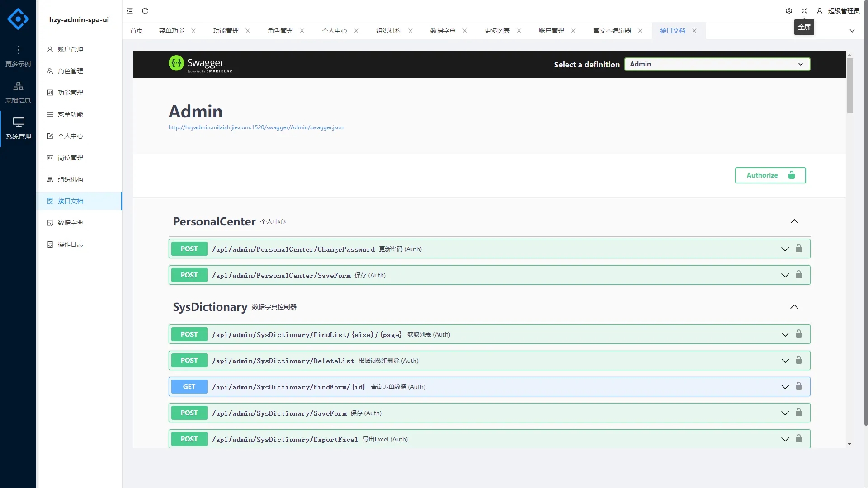868x488 pixels.
Task: Collapse the PersonalCenter section
Action: [794, 221]
